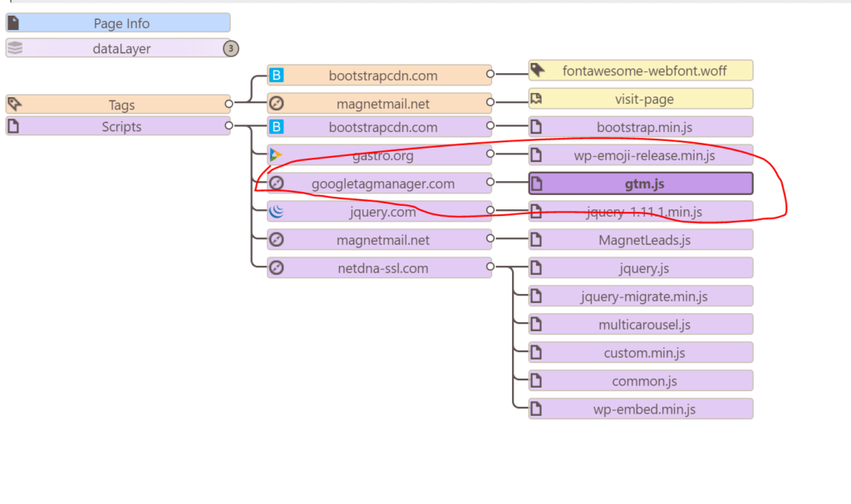
Task: Collapse googletagmanager.com node circle handle
Action: tap(490, 182)
